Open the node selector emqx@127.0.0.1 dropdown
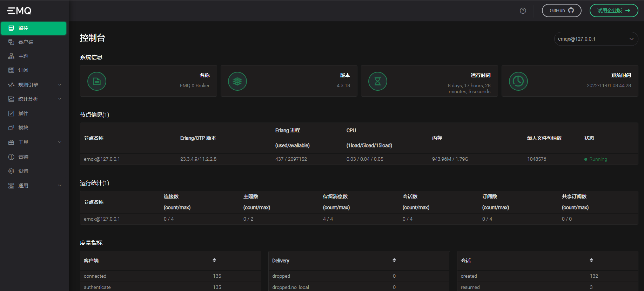The height and width of the screenshot is (291, 644). pos(596,39)
